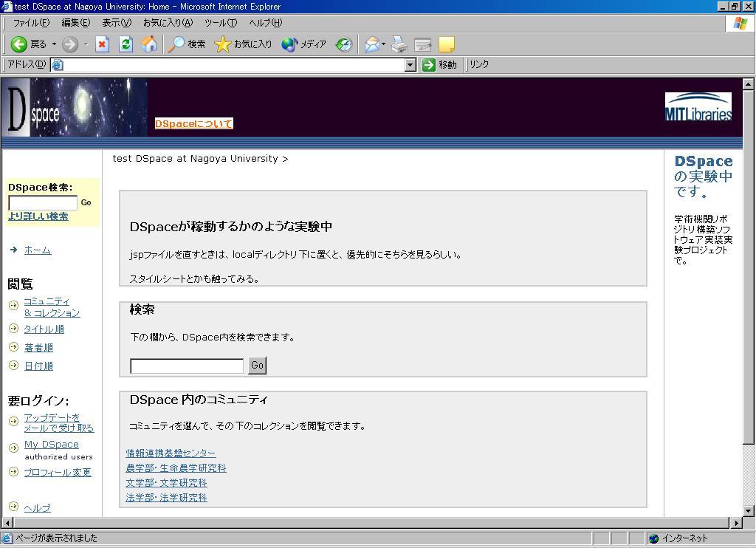Image resolution: width=756 pixels, height=548 pixels.
Task: Click the リンク links bar label
Action: (x=479, y=65)
